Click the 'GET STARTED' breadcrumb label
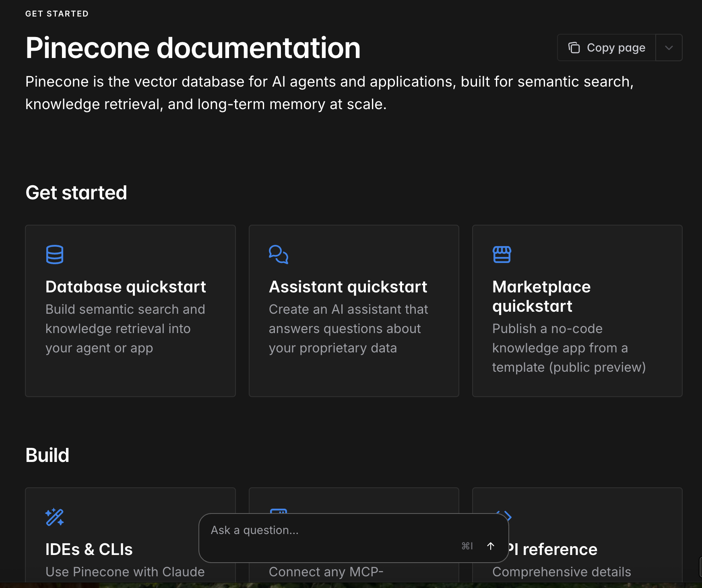 pos(57,14)
